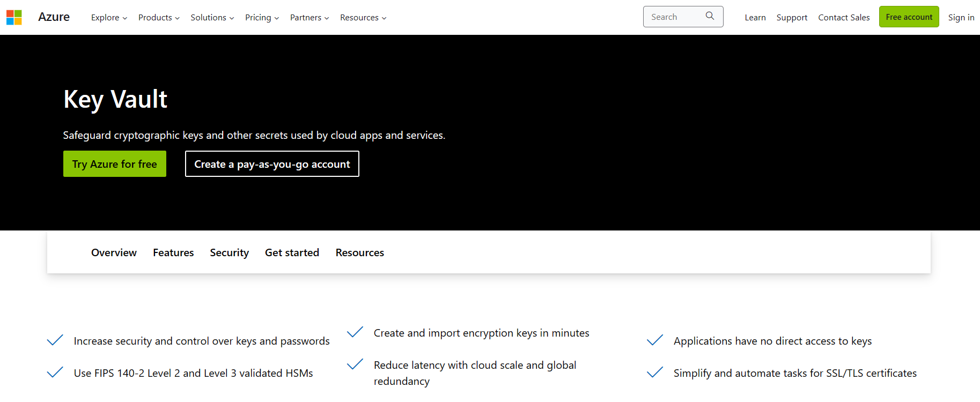Viewport: 980px width, 402px height.
Task: Open the Learn link
Action: 755,18
